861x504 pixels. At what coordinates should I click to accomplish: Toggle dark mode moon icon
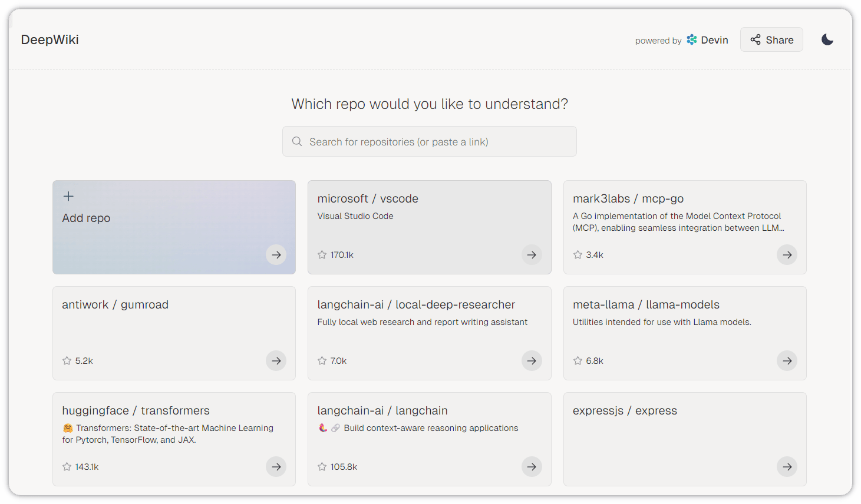pos(827,39)
